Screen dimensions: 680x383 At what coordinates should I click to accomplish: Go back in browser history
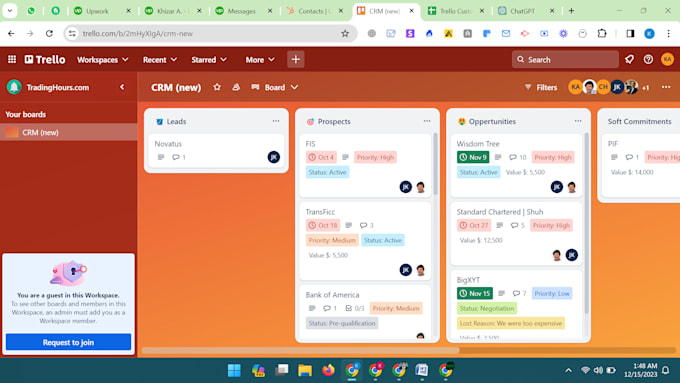[x=11, y=33]
